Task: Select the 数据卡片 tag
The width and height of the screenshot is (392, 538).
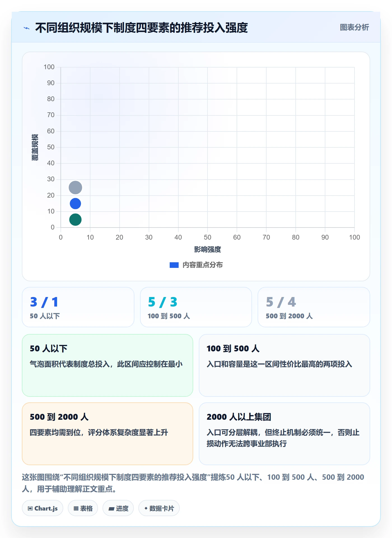Action: (x=159, y=508)
